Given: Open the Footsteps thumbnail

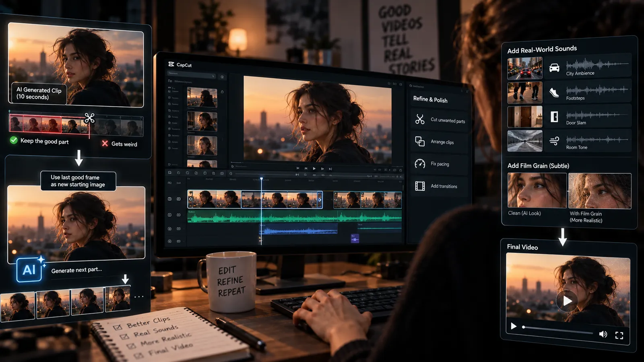Looking at the screenshot, I should (524, 93).
